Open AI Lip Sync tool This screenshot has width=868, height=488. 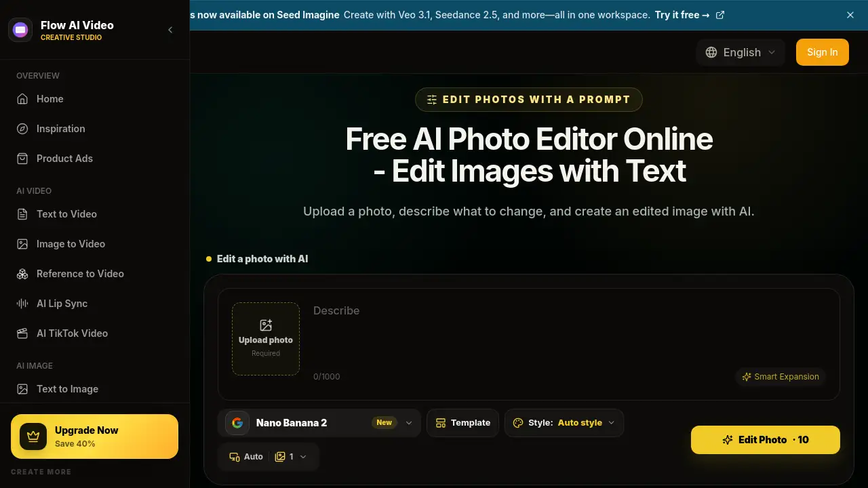pos(94,304)
